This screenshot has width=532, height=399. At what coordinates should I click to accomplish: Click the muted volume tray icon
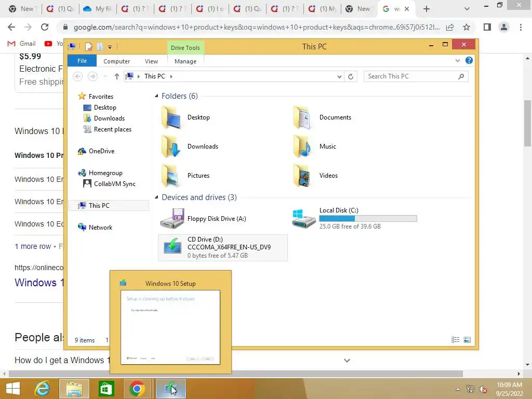tap(483, 389)
